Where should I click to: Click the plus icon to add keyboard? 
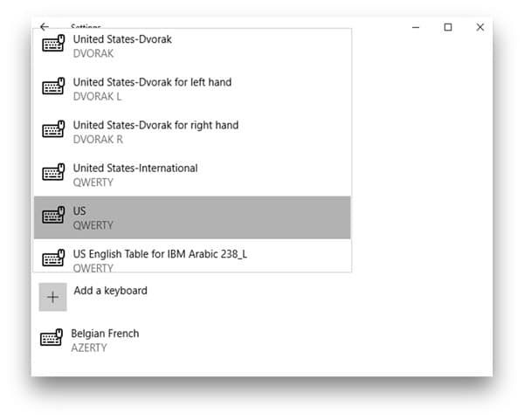52,297
